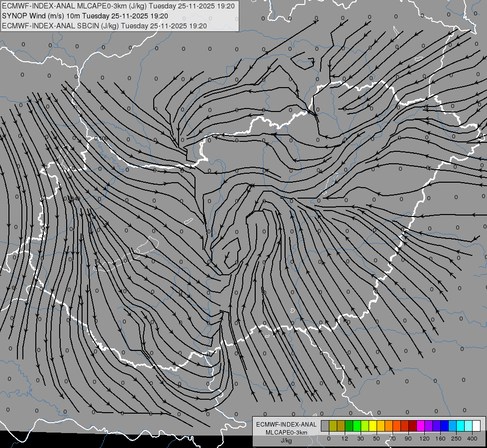Viewport: 487px width, 448px height.
Task: Click the map value '0.109'
Action: (x=101, y=138)
